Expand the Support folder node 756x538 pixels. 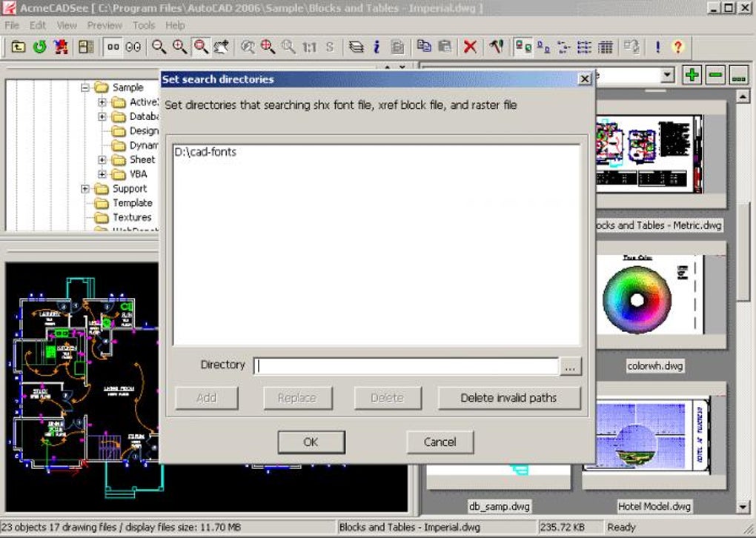(x=85, y=188)
